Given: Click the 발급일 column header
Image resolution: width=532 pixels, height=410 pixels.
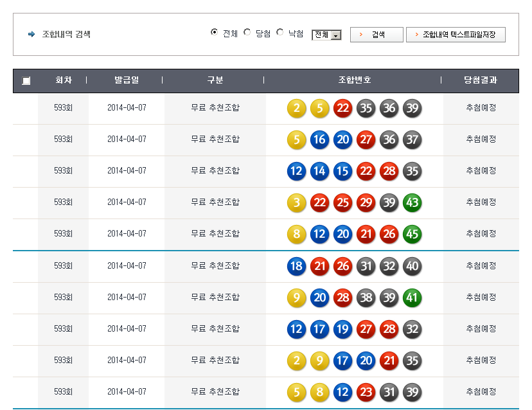Looking at the screenshot, I should [127, 80].
